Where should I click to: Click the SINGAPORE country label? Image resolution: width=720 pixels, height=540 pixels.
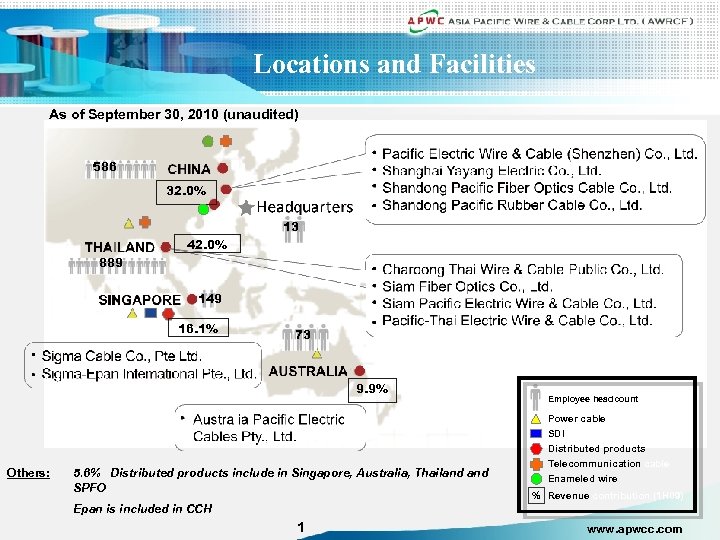tap(140, 300)
